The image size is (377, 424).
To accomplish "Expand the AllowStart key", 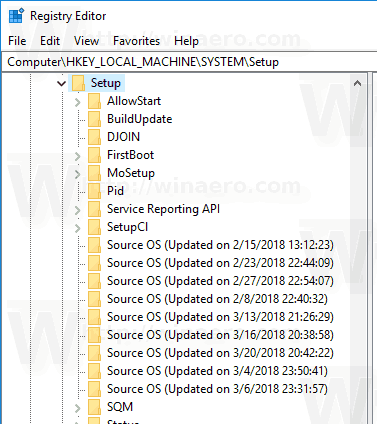I will pos(77,102).
